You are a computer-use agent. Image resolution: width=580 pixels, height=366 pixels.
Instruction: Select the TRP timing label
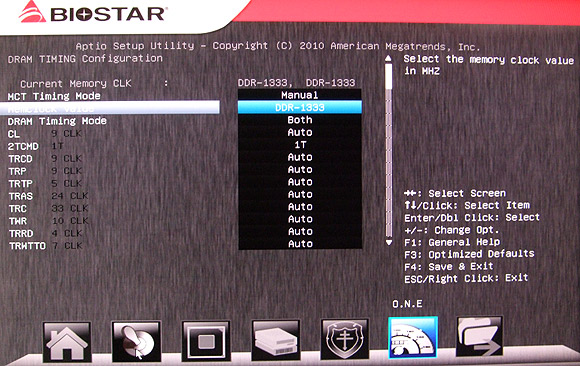click(17, 171)
